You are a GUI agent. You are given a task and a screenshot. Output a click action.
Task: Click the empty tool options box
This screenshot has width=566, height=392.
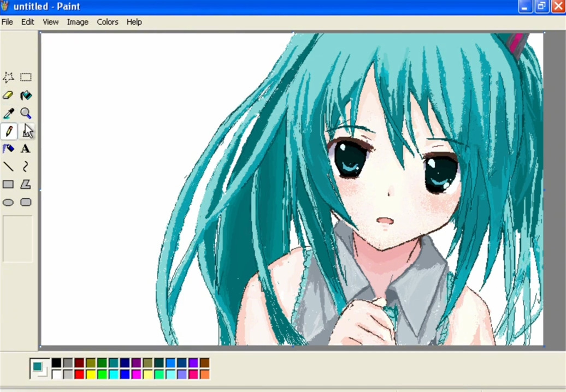coord(17,239)
